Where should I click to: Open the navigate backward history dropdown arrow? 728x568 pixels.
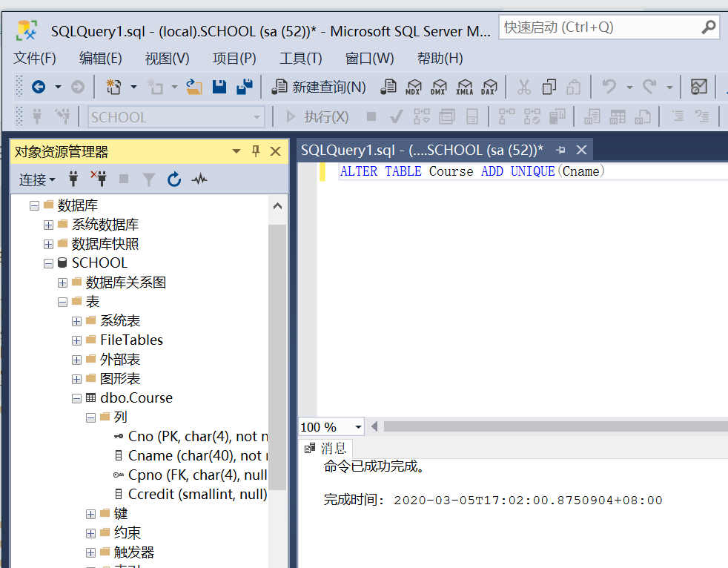[58, 87]
